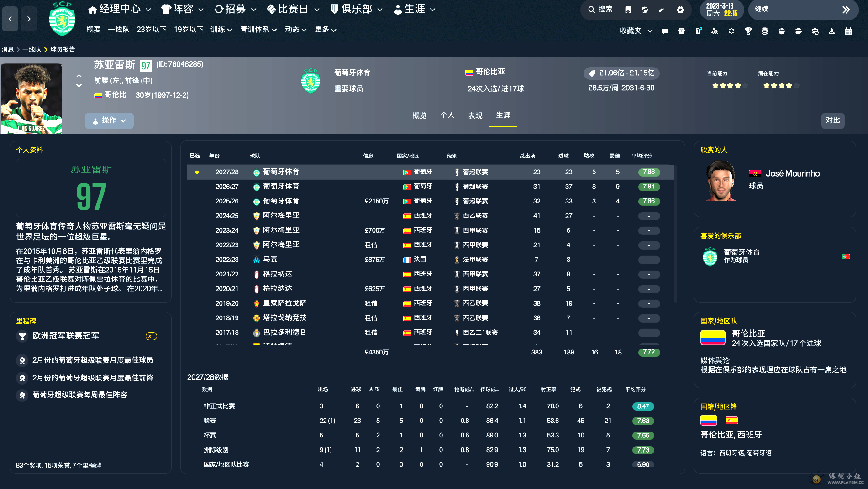Click the globe world icon
The height and width of the screenshot is (489, 868).
point(645,10)
